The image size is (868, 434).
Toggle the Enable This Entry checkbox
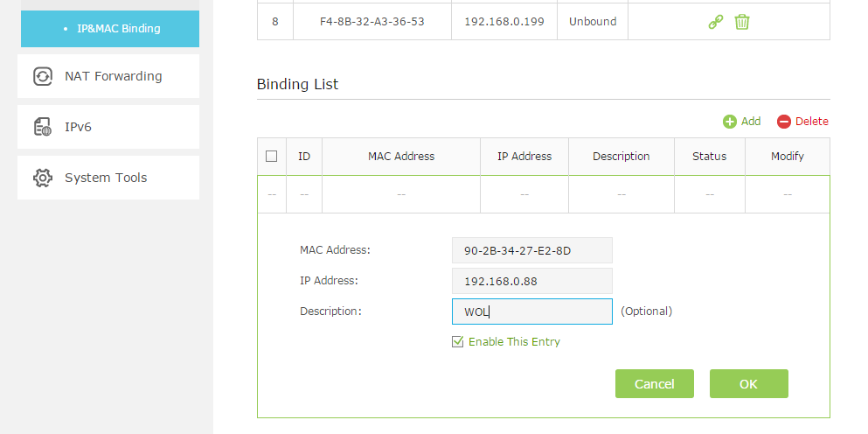pos(457,341)
